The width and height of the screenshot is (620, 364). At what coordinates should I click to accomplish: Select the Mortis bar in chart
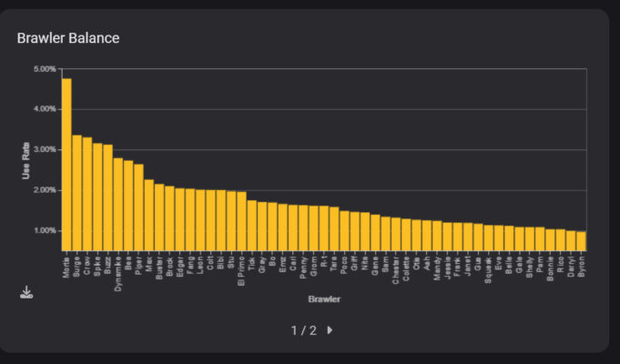click(x=66, y=165)
